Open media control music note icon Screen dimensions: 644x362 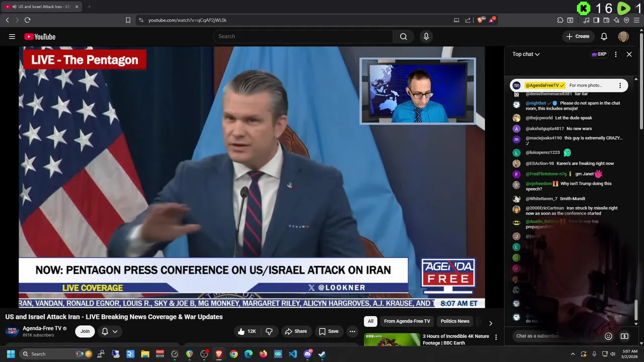pos(586,20)
